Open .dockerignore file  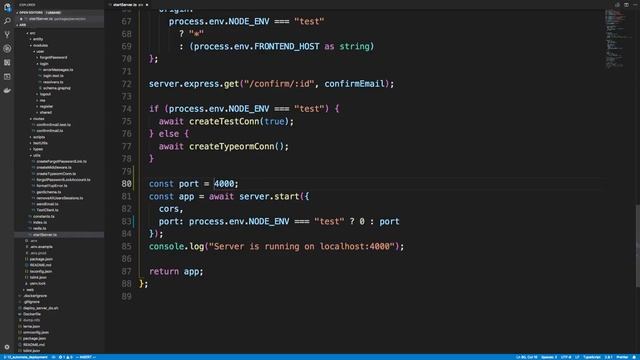[x=35, y=296]
